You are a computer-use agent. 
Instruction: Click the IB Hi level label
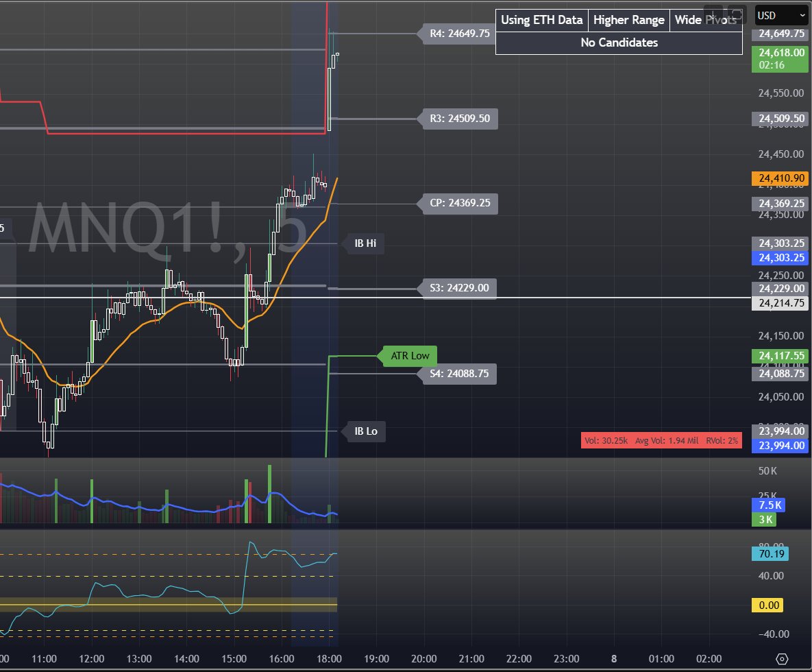click(365, 243)
